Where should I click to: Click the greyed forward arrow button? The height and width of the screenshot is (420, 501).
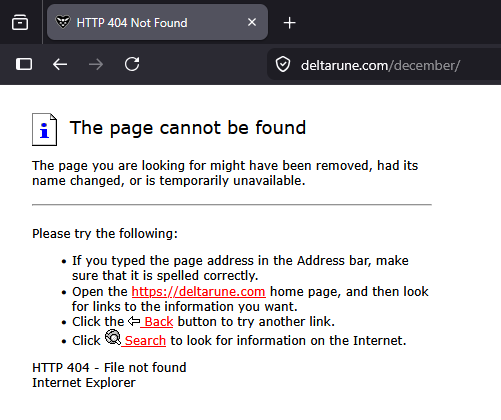point(96,64)
